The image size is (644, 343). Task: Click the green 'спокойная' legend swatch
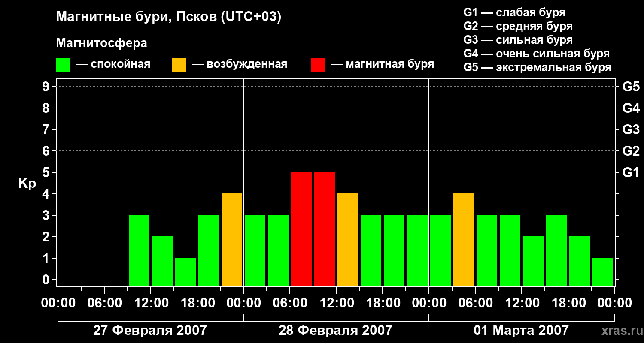(63, 64)
